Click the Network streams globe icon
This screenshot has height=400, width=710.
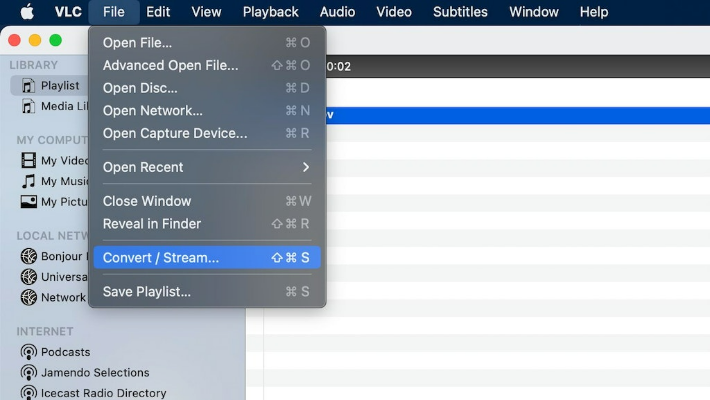[x=29, y=298]
